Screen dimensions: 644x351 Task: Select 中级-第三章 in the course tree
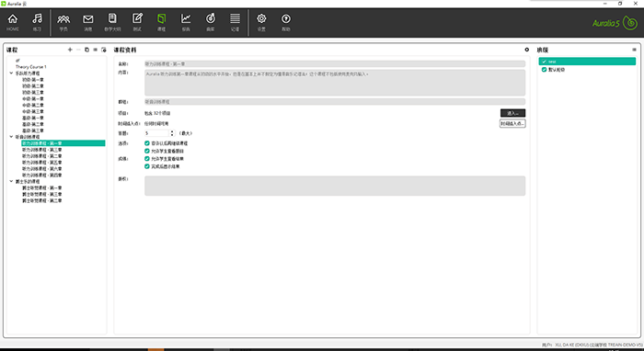coord(33,111)
